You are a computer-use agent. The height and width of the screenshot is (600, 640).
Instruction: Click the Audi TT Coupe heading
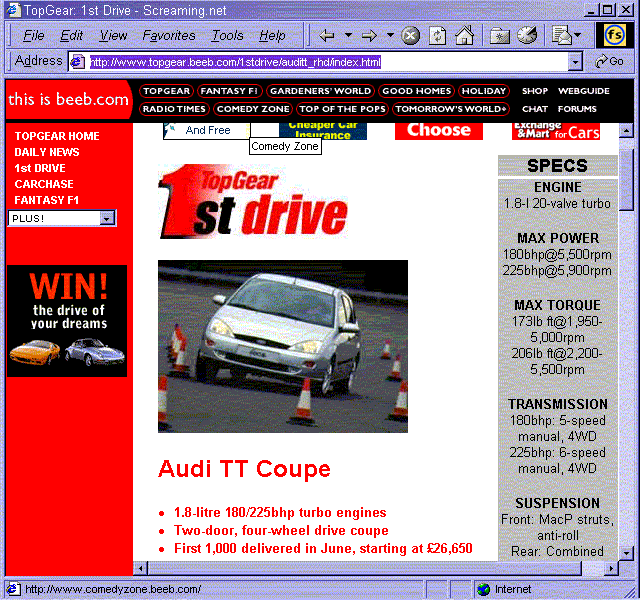tap(244, 469)
